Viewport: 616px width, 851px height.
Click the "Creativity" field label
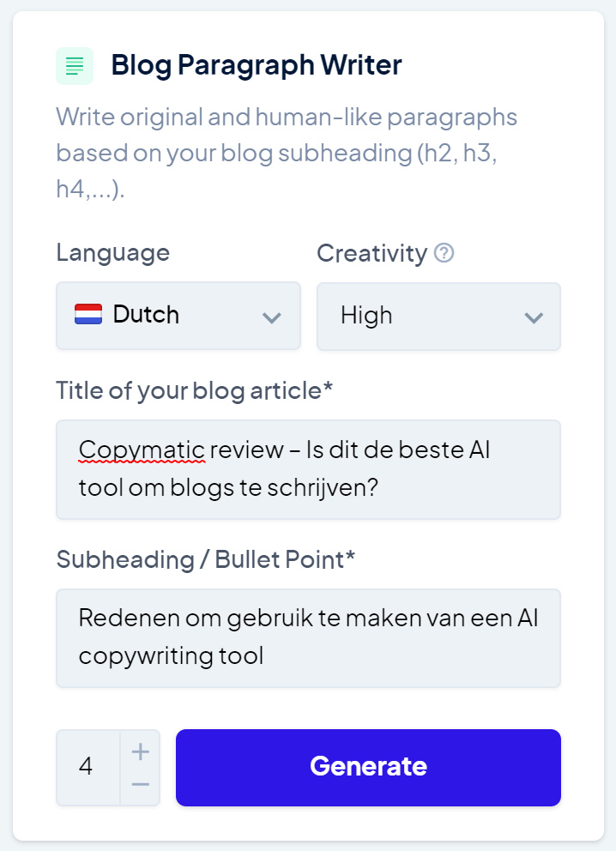(371, 253)
